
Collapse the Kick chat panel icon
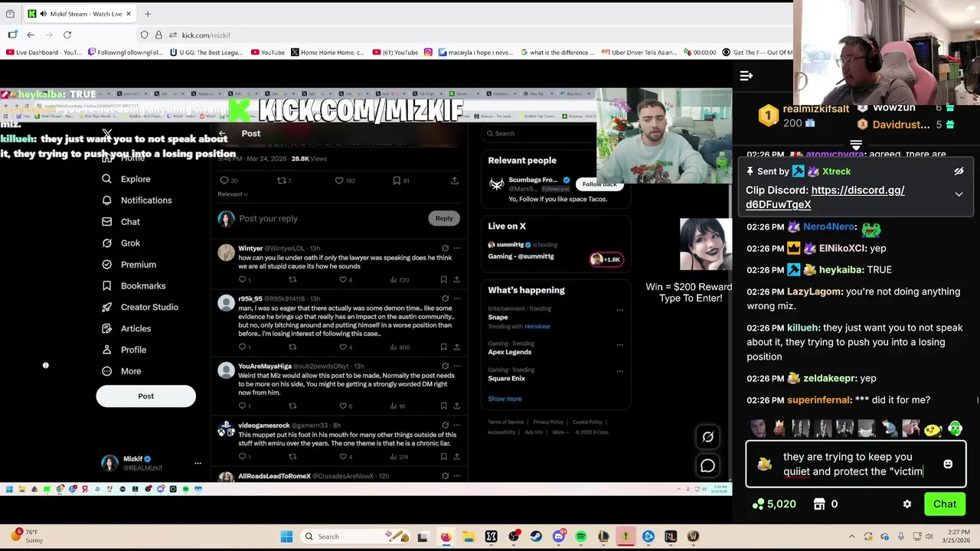[x=746, y=76]
